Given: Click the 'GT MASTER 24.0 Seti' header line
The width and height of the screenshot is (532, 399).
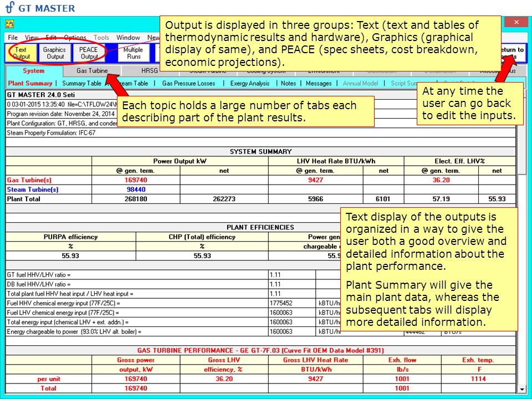Looking at the screenshot, I should point(40,95).
